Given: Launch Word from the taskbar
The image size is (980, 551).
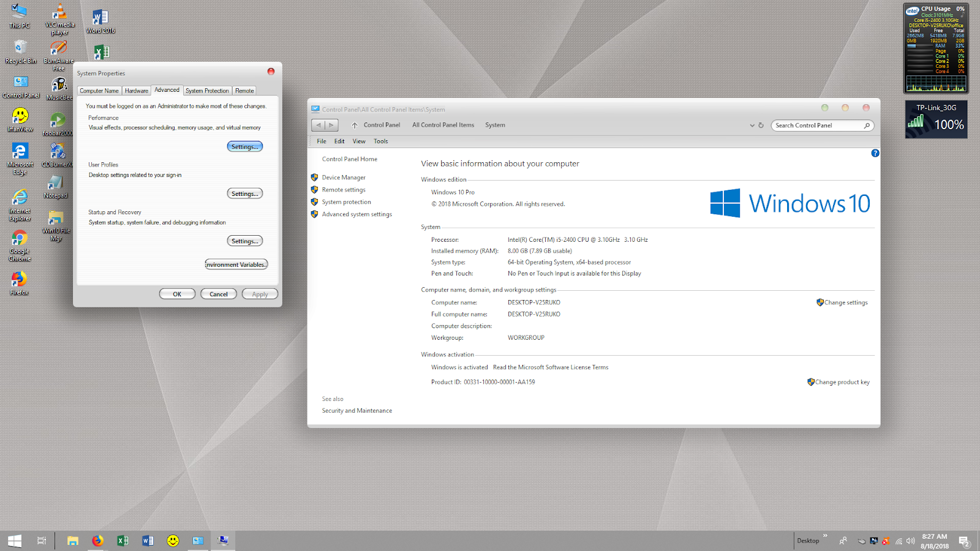Looking at the screenshot, I should 148,541.
